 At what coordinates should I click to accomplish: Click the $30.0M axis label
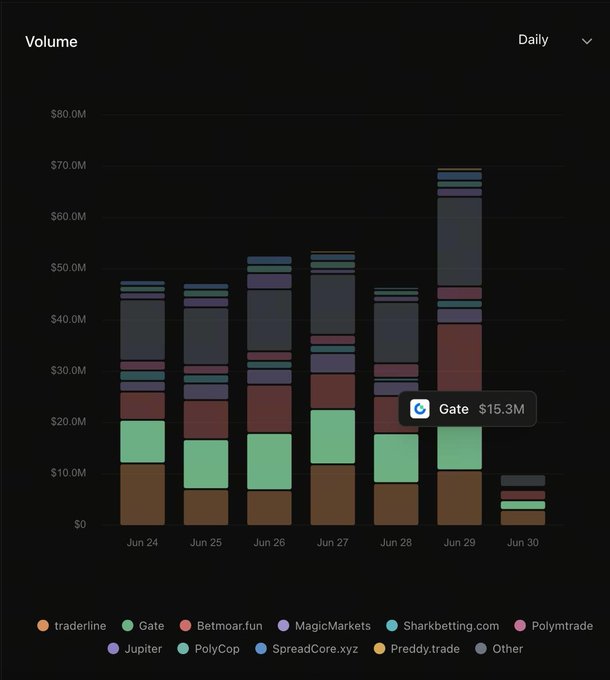pos(68,370)
